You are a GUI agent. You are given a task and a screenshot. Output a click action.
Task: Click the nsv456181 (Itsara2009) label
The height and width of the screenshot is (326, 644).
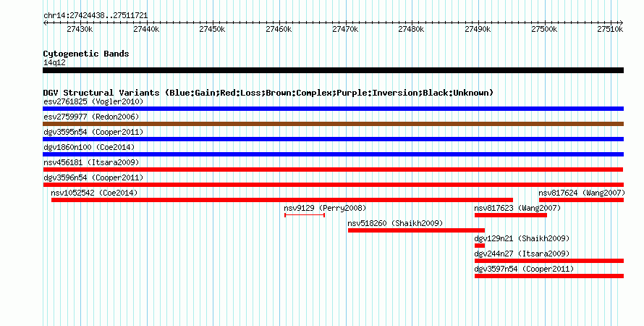92,163
